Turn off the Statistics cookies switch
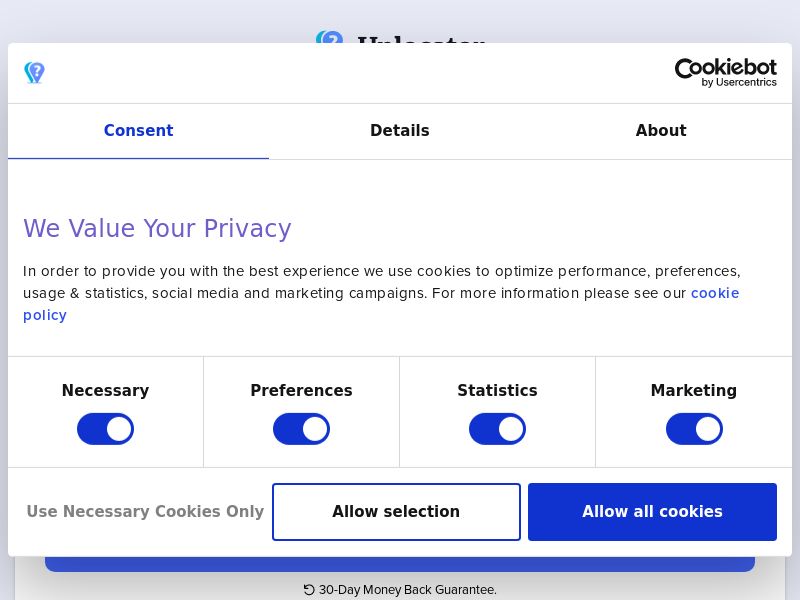The image size is (800, 600). [x=497, y=428]
